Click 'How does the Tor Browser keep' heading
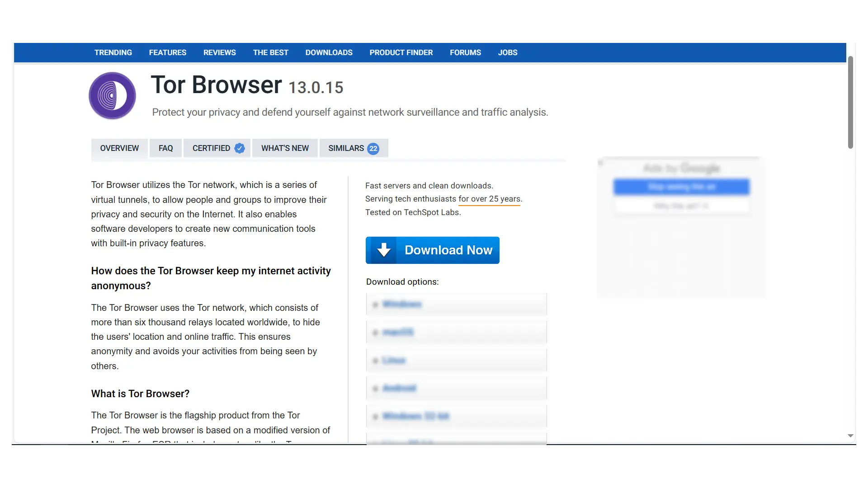The height and width of the screenshot is (488, 868). (x=211, y=278)
